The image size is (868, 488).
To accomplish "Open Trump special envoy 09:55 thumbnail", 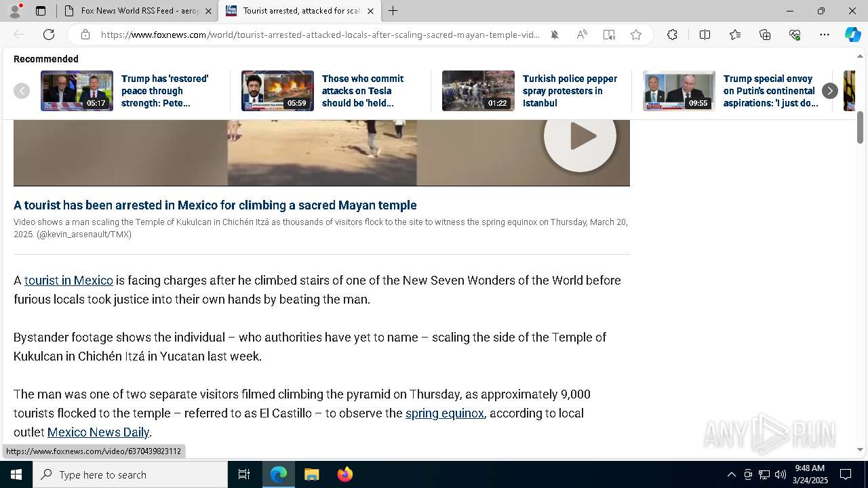I will tap(679, 91).
